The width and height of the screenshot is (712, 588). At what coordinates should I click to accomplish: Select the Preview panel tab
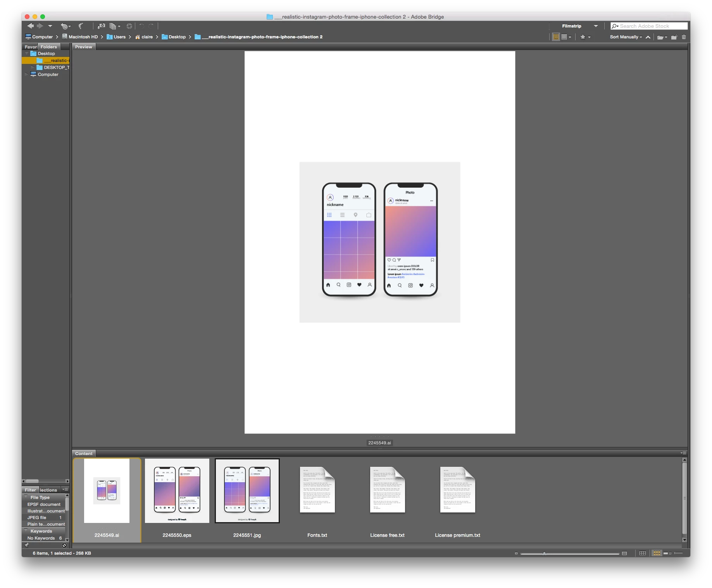coord(84,46)
